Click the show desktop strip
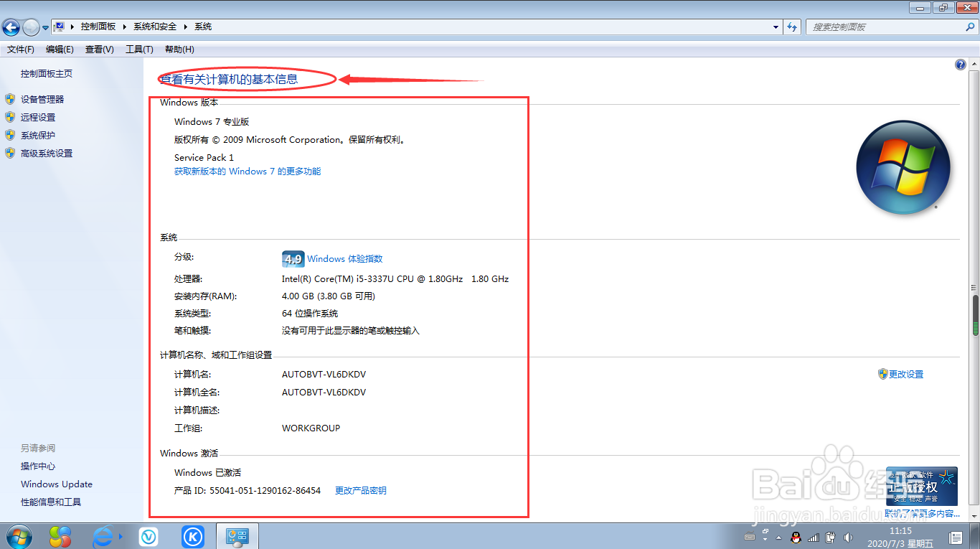This screenshot has height=549, width=980. point(976,537)
